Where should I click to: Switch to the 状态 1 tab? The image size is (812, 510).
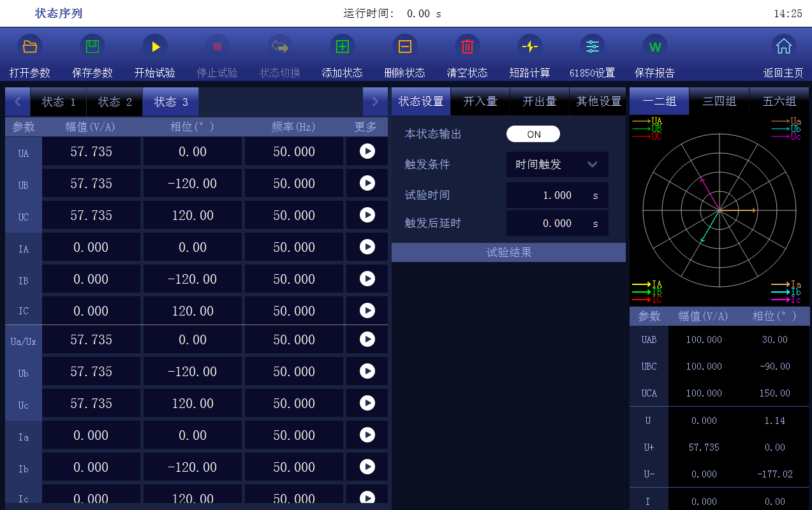point(59,102)
